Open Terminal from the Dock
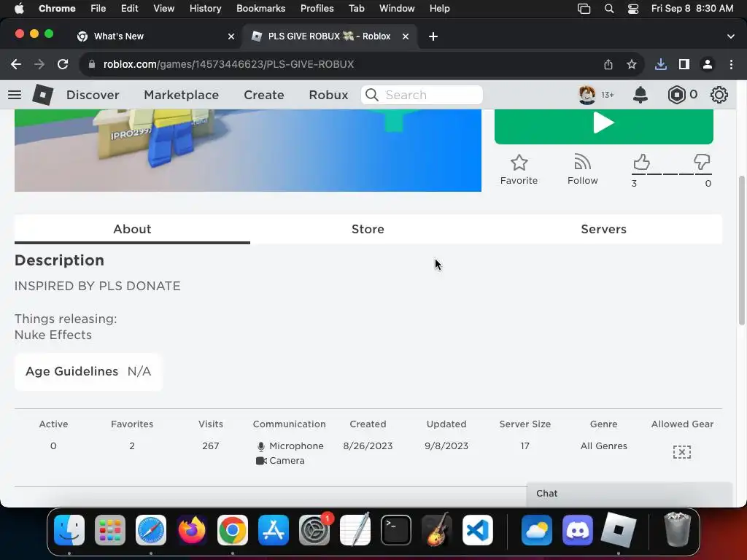The height and width of the screenshot is (560, 747). pos(396,529)
